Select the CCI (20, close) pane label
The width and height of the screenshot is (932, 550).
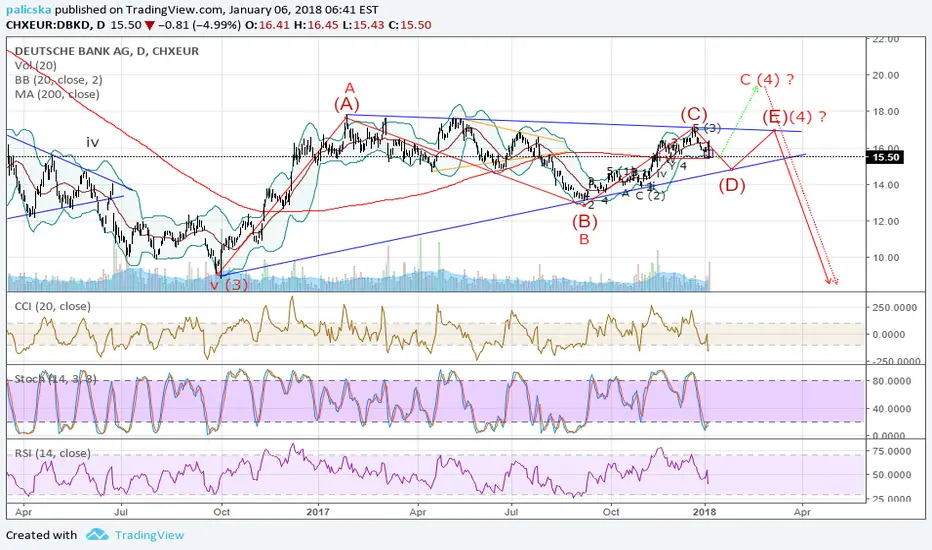(53, 306)
